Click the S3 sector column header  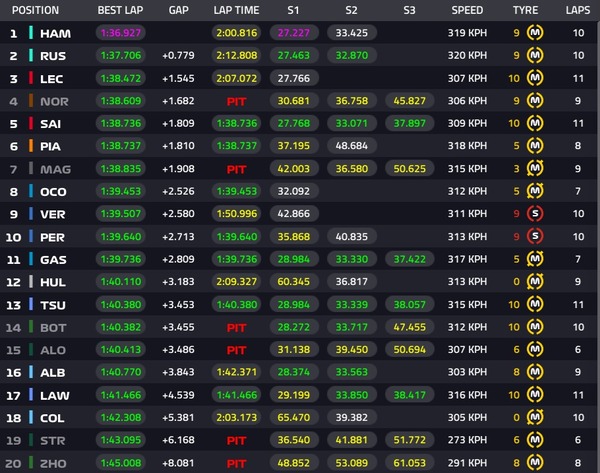(410, 10)
